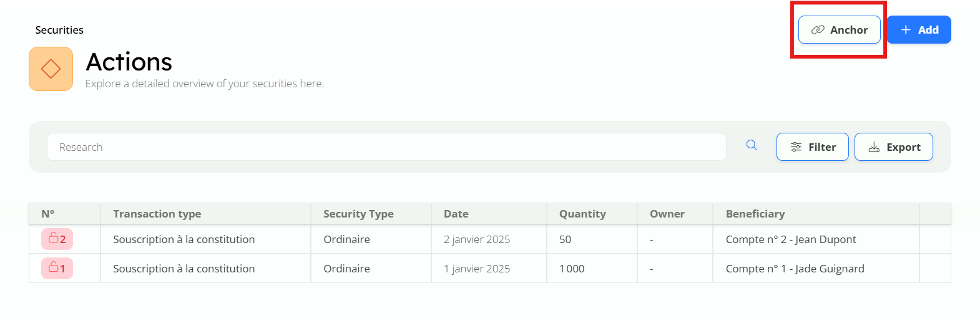Sort by the N° column header
Viewport: 980px width, 321px height.
pos(48,214)
